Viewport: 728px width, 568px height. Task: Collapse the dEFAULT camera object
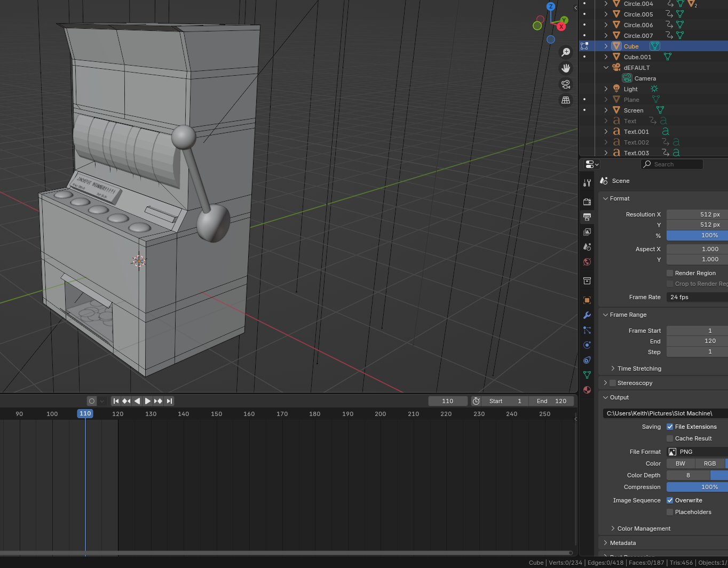[606, 68]
